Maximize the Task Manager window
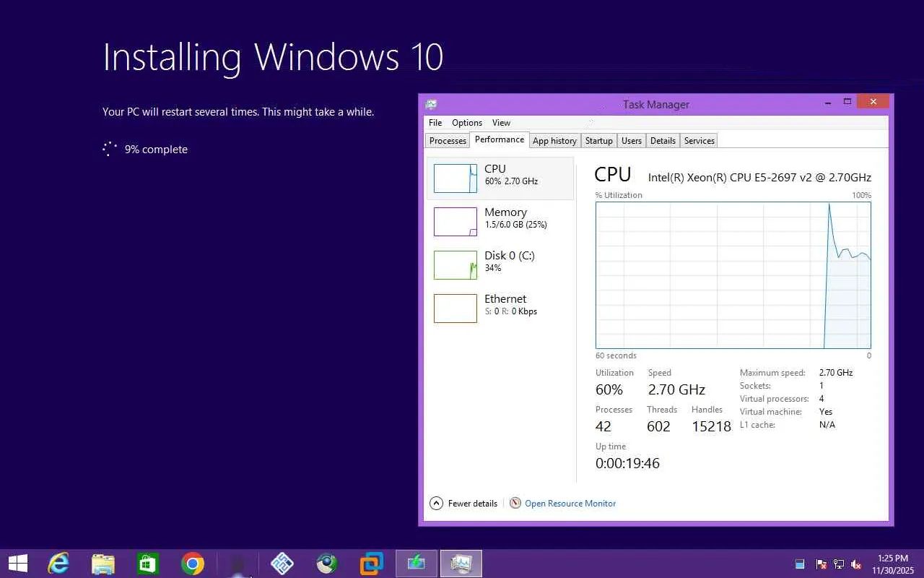Image resolution: width=924 pixels, height=578 pixels. coord(847,103)
